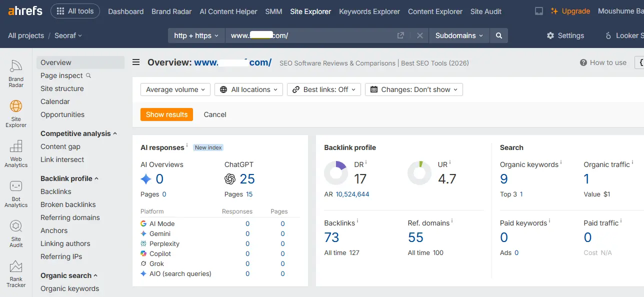
Task: Open the All locations dropdown
Action: pyautogui.click(x=249, y=89)
